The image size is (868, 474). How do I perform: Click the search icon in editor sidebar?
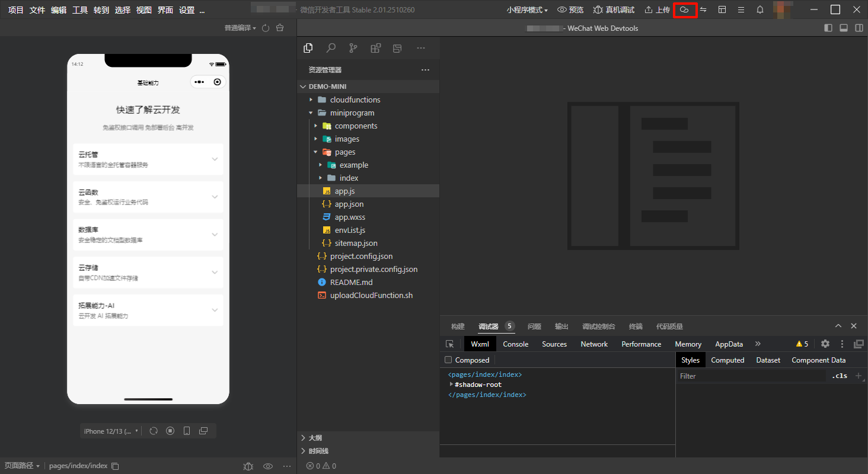click(331, 49)
